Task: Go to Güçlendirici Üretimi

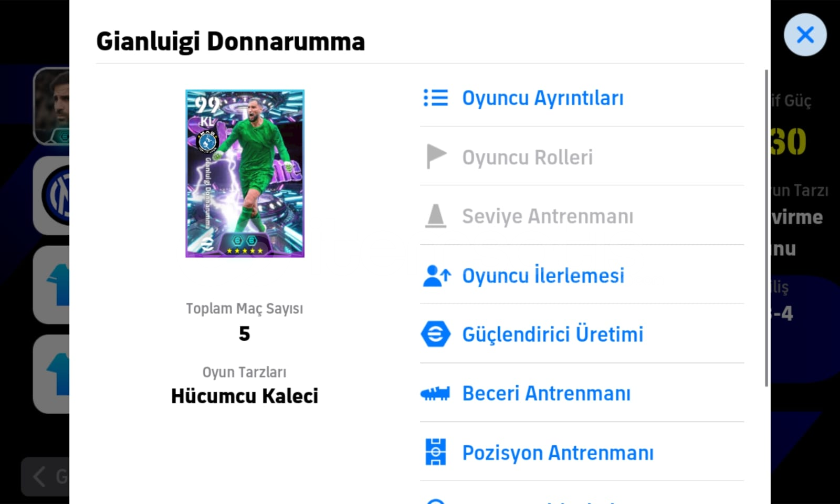Action: 552,334
